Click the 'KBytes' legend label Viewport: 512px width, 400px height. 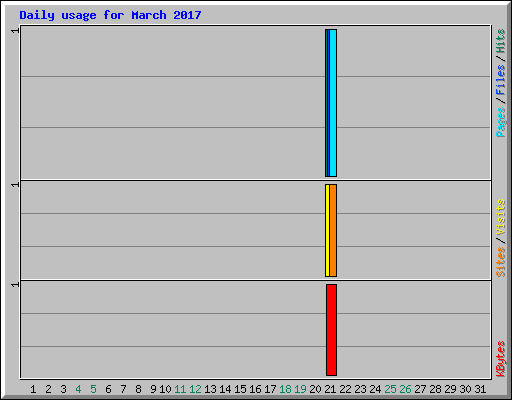tap(500, 359)
